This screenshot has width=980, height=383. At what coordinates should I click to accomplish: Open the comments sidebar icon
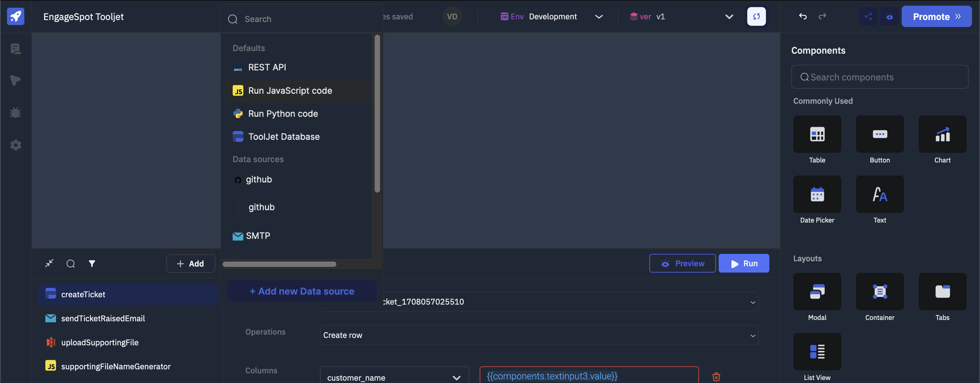point(16,49)
